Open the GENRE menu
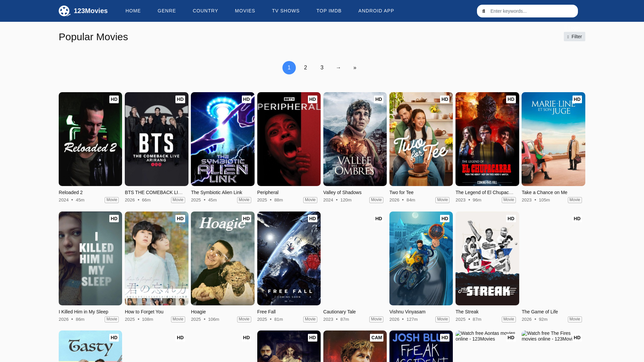Image resolution: width=644 pixels, height=362 pixels. (167, 11)
